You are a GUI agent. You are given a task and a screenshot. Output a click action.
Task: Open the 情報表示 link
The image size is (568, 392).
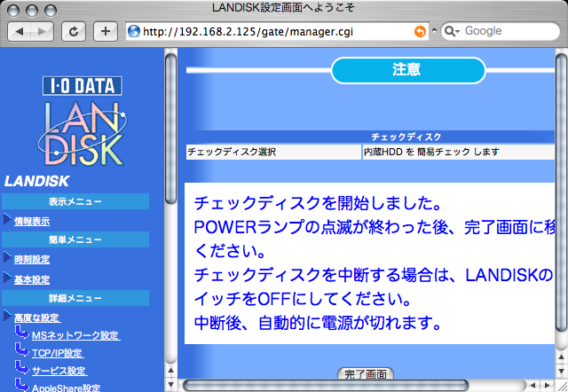point(32,222)
